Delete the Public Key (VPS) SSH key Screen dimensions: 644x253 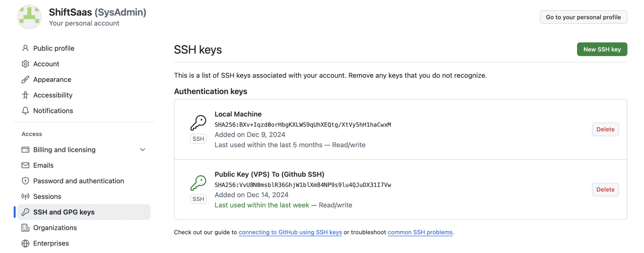(605, 190)
